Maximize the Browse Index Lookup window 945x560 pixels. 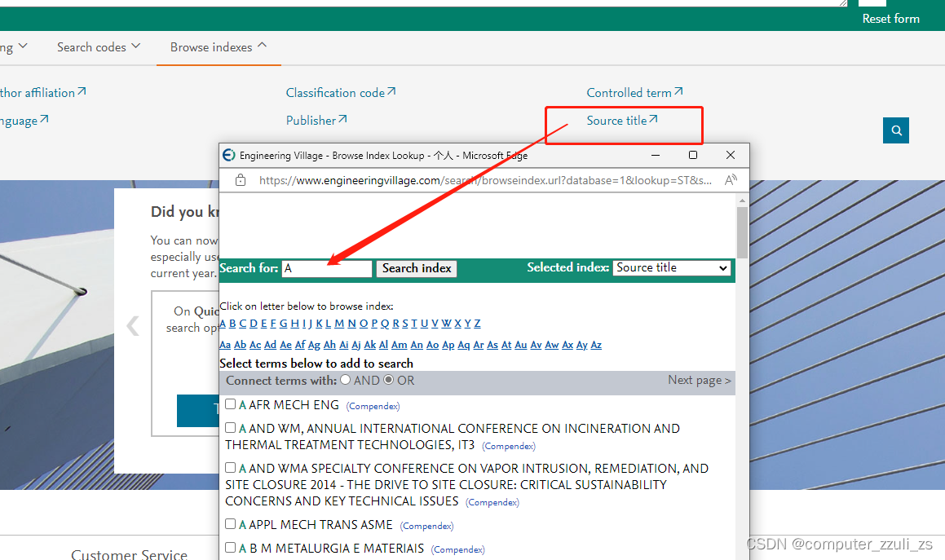pos(693,155)
